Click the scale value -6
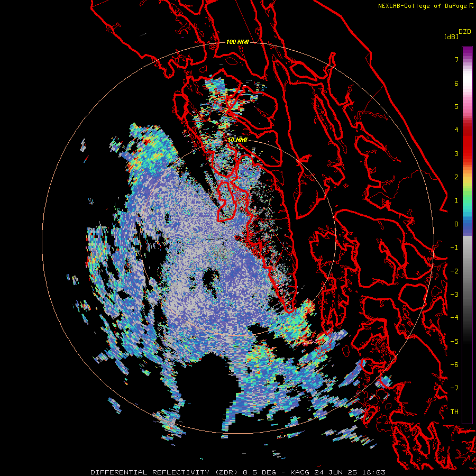Viewport: 476px width, 476px height. 454,365
